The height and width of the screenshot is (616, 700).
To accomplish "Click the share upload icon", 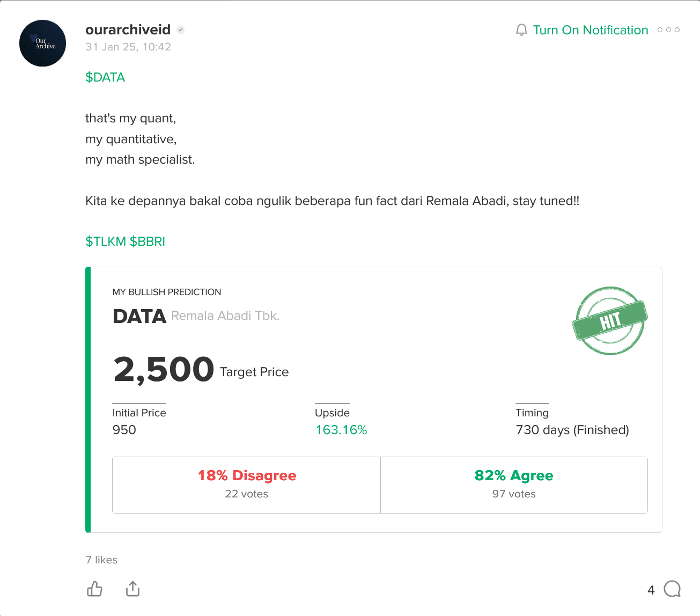I will pyautogui.click(x=132, y=589).
